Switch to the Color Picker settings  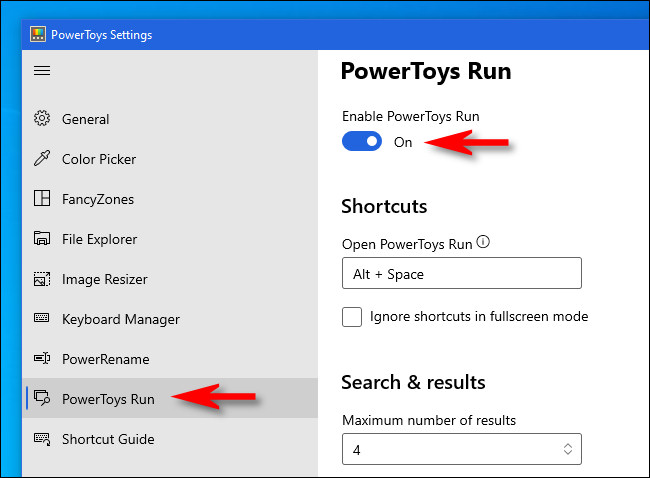coord(98,159)
